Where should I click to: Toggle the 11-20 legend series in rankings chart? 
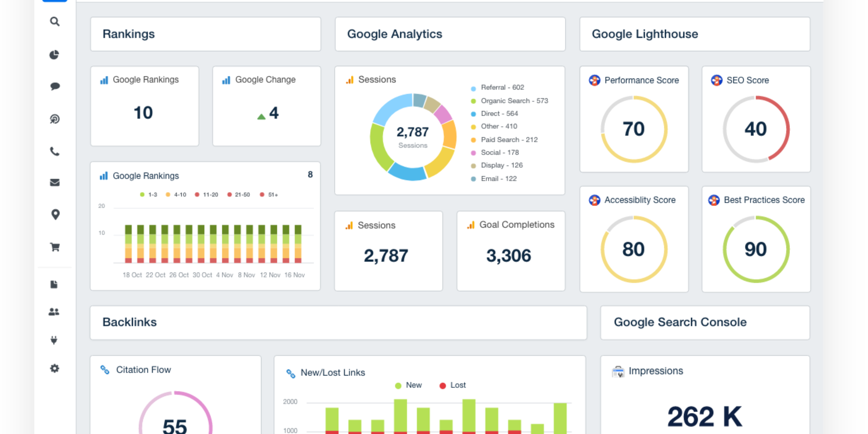207,195
